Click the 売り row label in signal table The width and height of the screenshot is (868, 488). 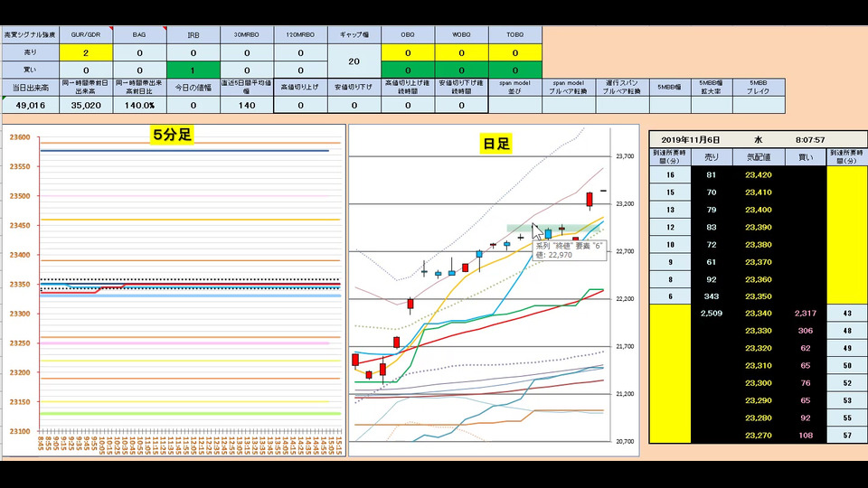click(31, 52)
